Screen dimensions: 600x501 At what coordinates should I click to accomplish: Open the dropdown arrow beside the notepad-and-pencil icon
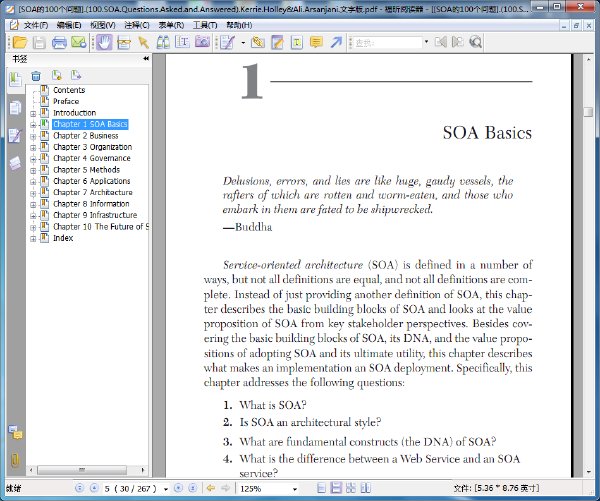pyautogui.click(x=243, y=42)
